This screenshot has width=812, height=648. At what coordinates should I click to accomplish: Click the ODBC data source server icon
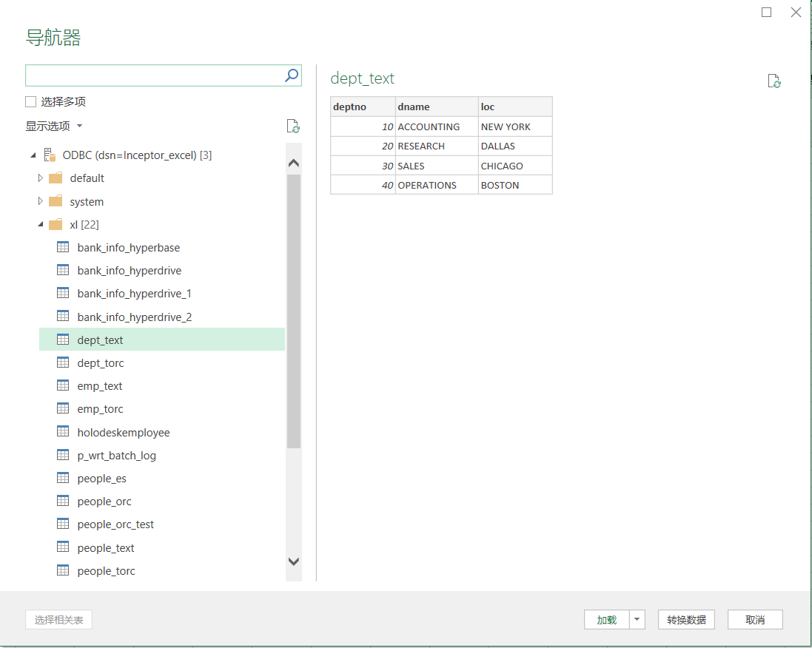pos(50,155)
